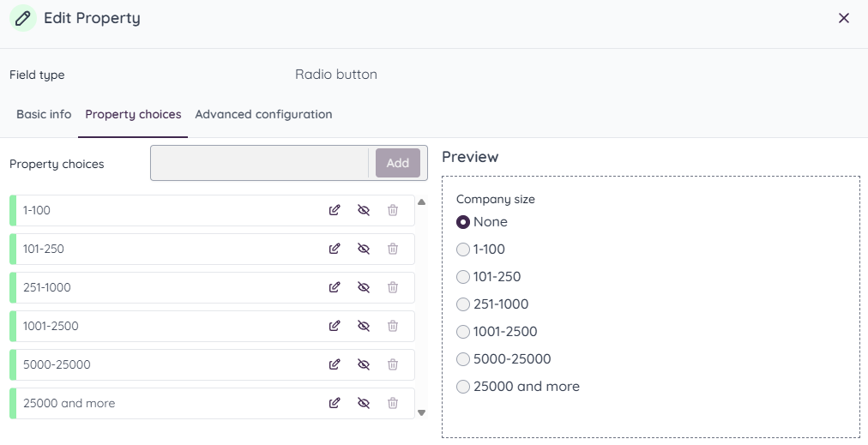868x445 pixels.
Task: Select the 25000 and more radio in preview
Action: (463, 387)
